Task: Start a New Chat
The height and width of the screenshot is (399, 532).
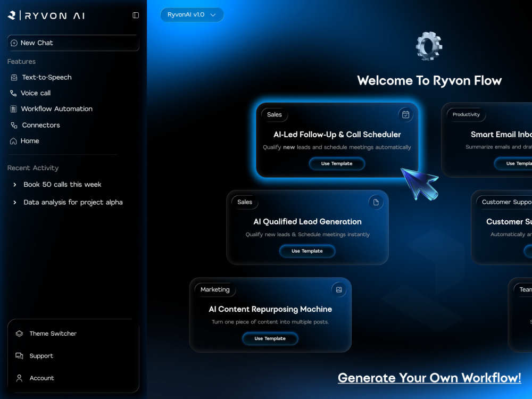Action: click(x=73, y=43)
